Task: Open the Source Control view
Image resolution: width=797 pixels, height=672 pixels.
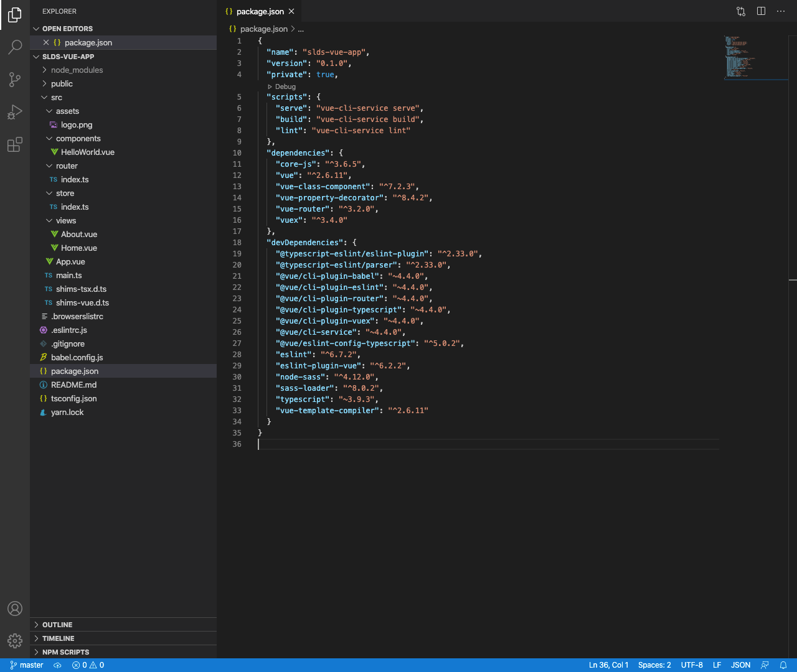Action: [x=15, y=80]
